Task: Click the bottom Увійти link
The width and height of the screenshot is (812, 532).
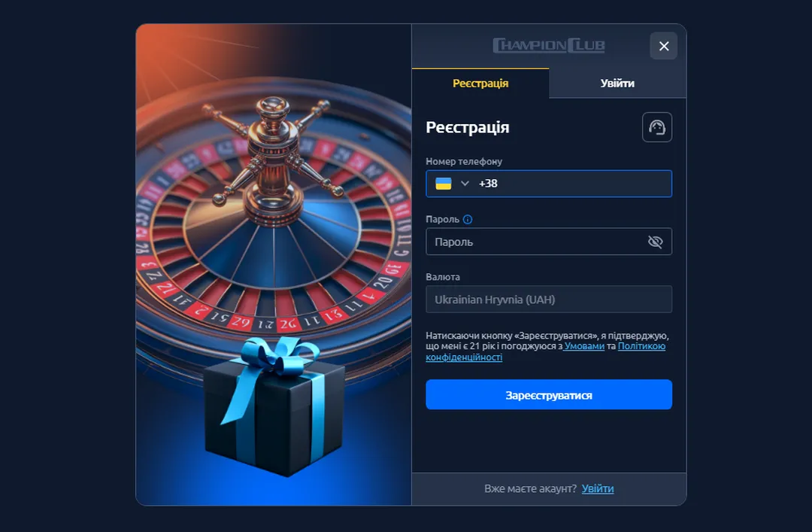Action: tap(598, 488)
